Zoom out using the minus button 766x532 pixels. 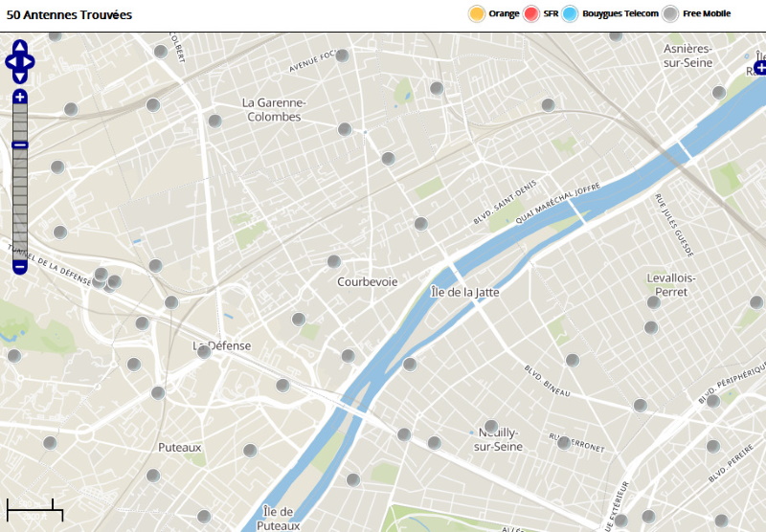pyautogui.click(x=20, y=267)
